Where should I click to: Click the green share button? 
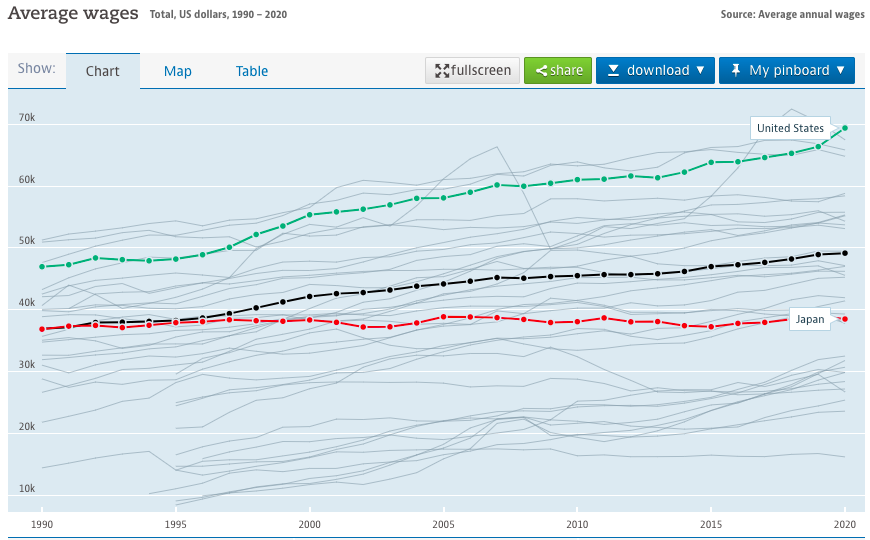[x=558, y=70]
